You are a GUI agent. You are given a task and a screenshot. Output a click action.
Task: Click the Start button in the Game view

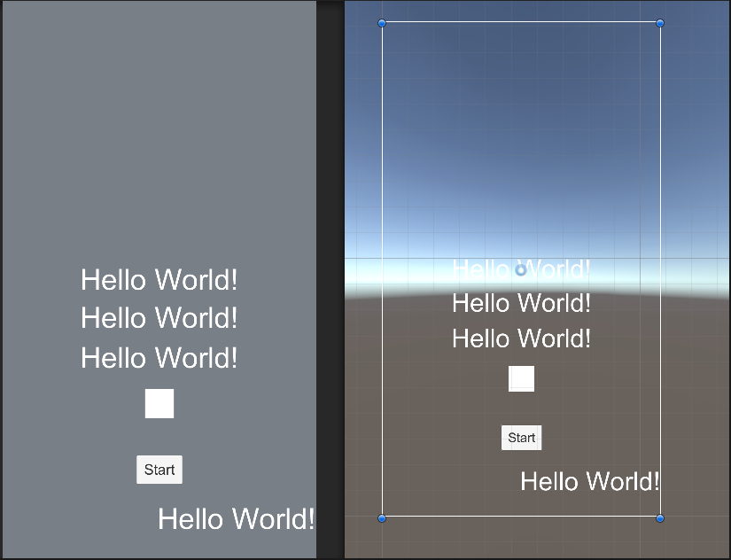[159, 470]
